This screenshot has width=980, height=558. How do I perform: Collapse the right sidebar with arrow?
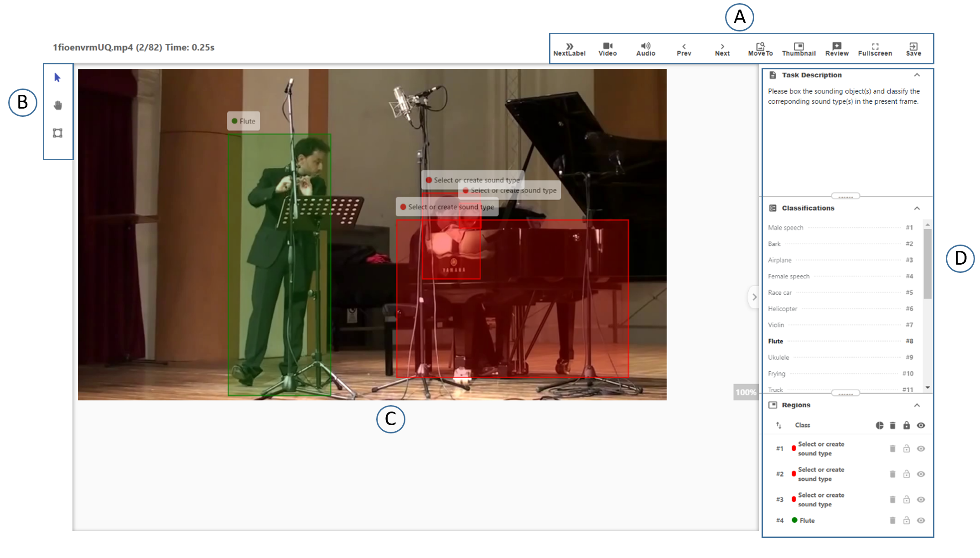[754, 297]
